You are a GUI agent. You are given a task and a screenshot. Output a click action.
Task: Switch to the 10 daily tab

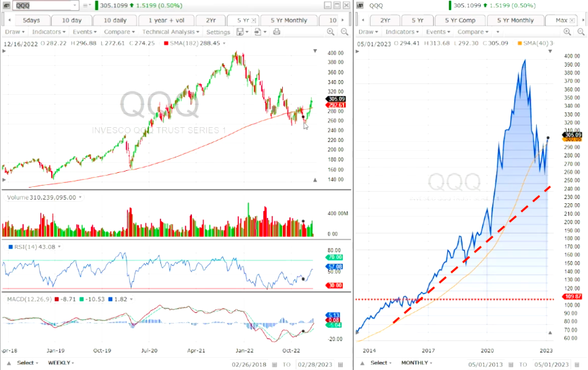point(115,20)
